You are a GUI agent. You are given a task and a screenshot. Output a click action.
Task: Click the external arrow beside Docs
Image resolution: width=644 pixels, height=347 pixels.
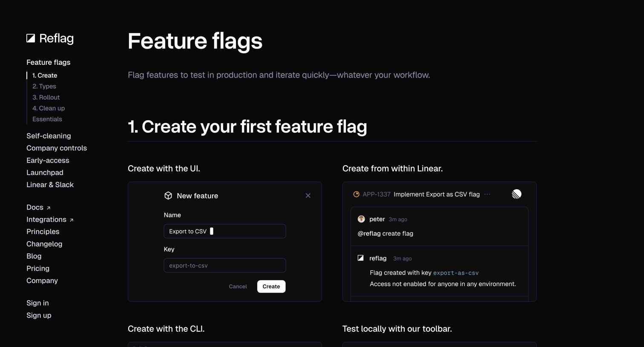coord(49,208)
